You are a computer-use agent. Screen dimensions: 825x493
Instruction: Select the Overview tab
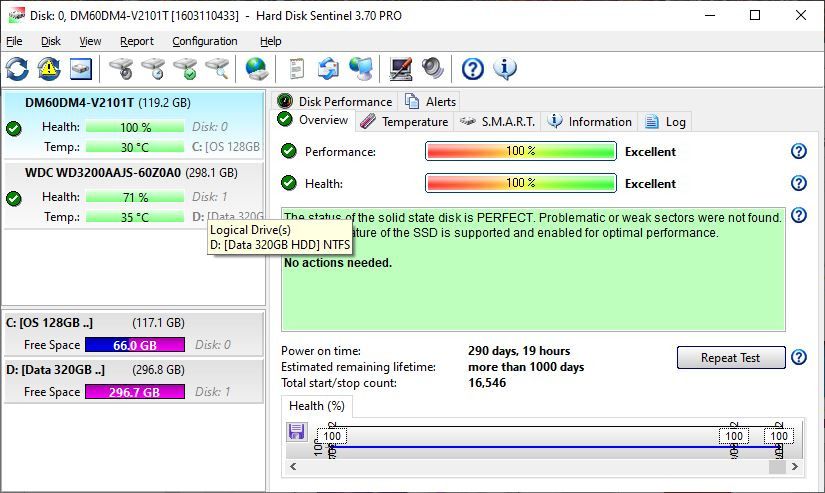click(314, 120)
